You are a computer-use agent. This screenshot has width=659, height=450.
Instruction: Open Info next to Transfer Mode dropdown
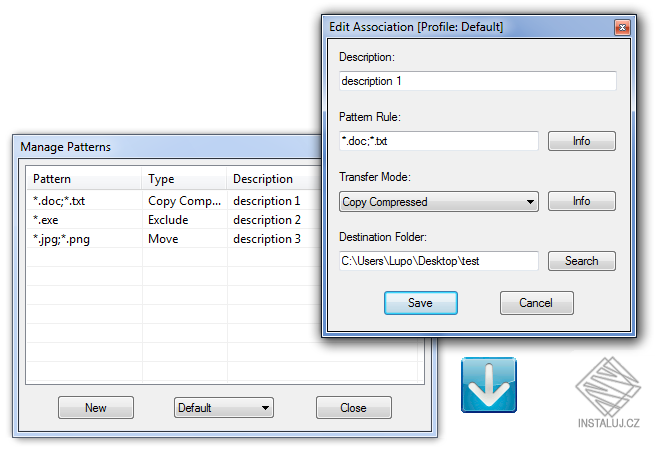coord(582,201)
